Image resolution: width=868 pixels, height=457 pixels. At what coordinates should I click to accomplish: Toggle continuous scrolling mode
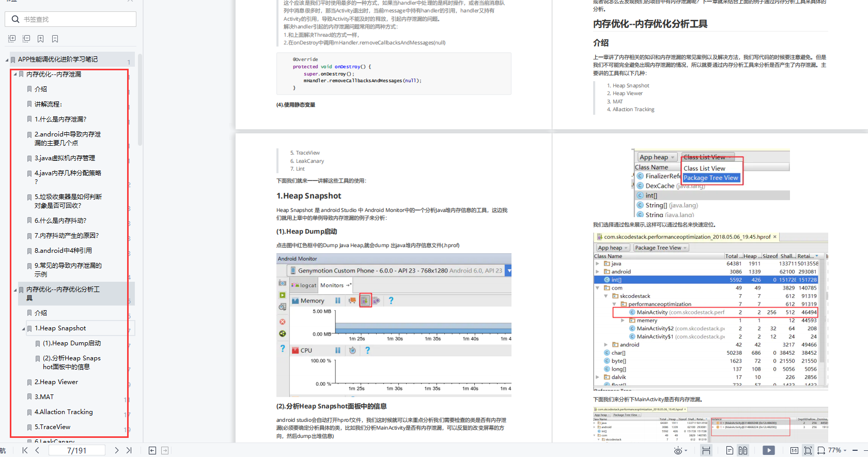click(706, 450)
